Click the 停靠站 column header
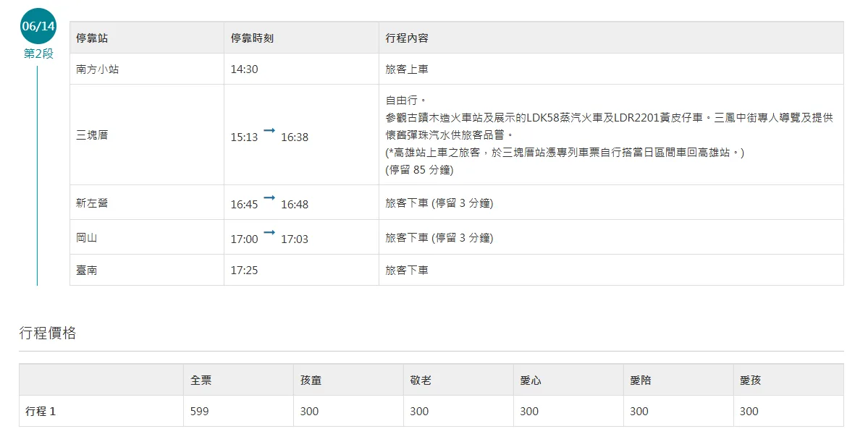 click(x=92, y=38)
